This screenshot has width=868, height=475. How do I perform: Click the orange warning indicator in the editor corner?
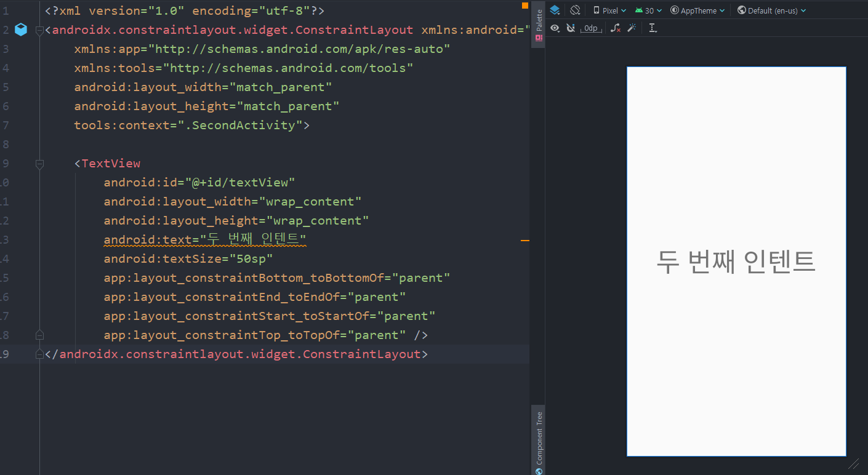tap(525, 6)
